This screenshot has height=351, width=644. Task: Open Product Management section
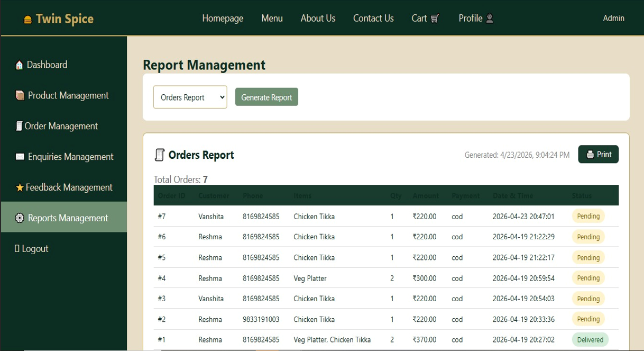click(x=63, y=95)
